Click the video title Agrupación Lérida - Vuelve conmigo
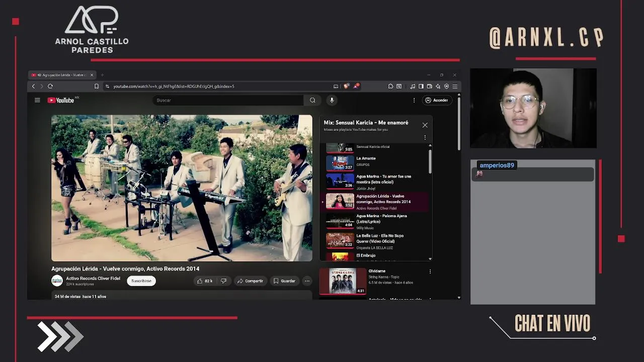The width and height of the screenshot is (644, 362). (125, 268)
